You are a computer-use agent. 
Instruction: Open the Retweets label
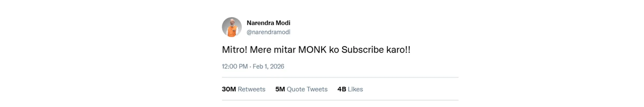click(x=251, y=89)
